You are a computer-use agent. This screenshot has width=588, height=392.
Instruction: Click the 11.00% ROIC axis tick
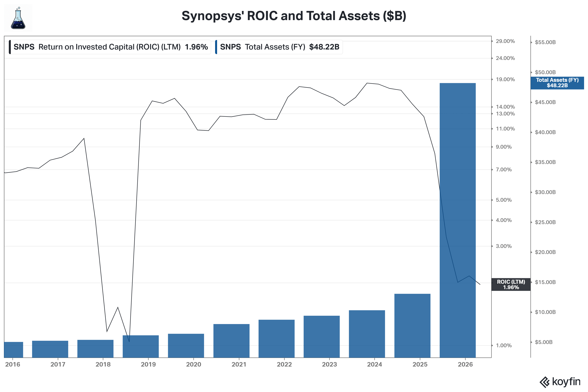[x=505, y=129]
